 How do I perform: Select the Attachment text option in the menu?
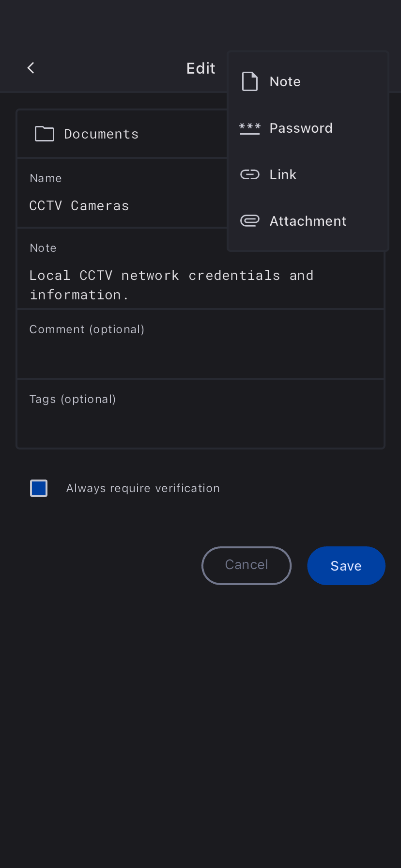(308, 221)
